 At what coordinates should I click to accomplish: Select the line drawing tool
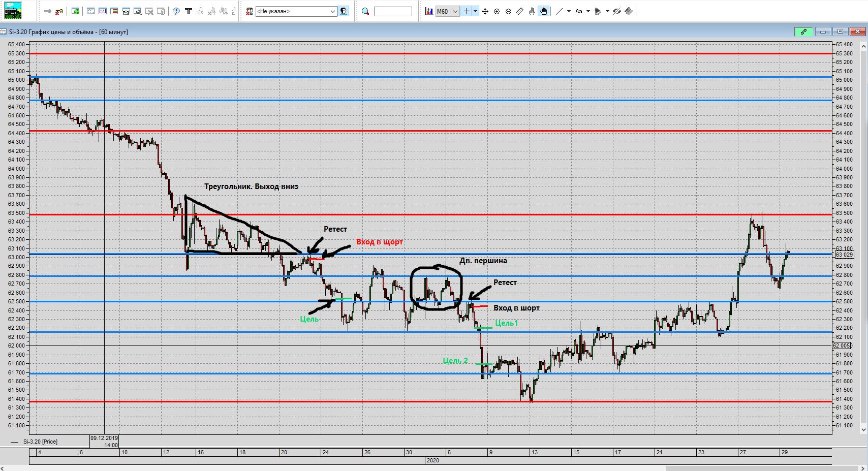pyautogui.click(x=560, y=11)
